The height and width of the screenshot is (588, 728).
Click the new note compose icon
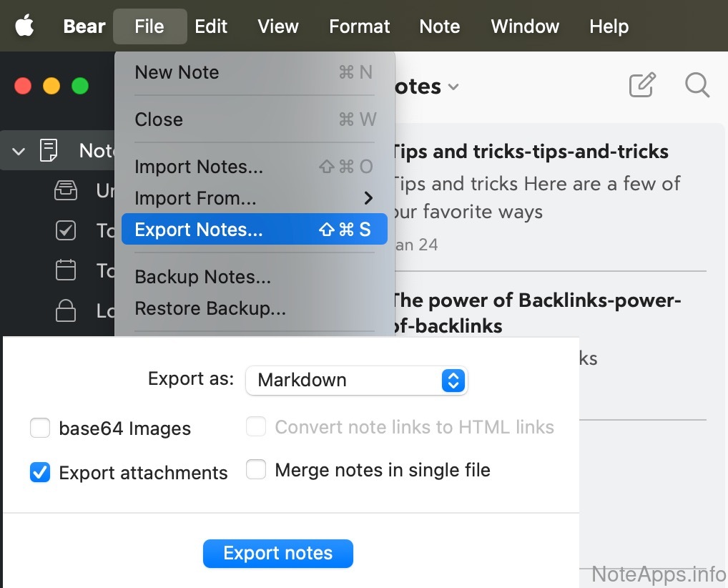tap(641, 86)
